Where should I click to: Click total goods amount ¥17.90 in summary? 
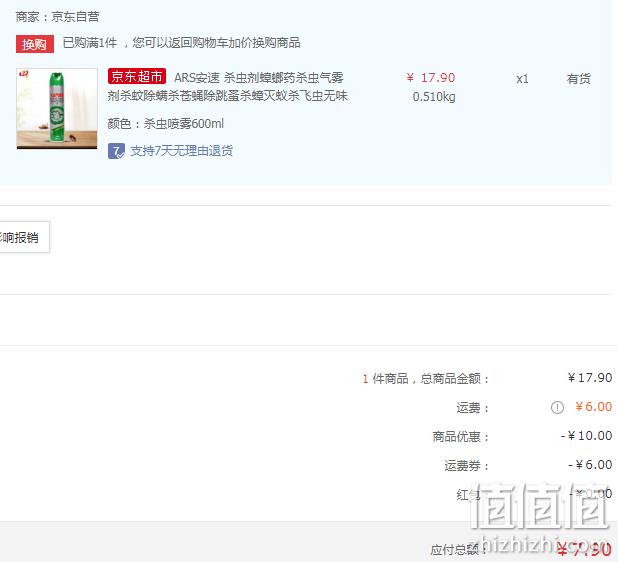click(x=590, y=378)
